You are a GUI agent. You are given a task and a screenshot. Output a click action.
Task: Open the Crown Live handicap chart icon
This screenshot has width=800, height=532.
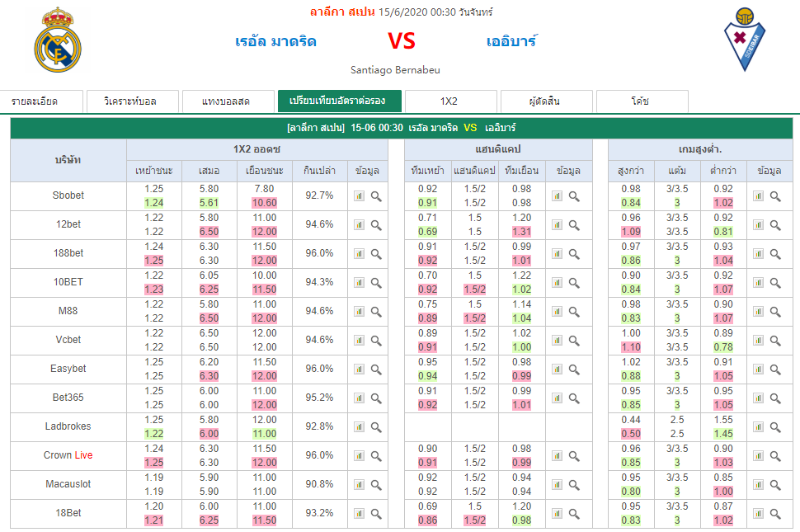(557, 456)
